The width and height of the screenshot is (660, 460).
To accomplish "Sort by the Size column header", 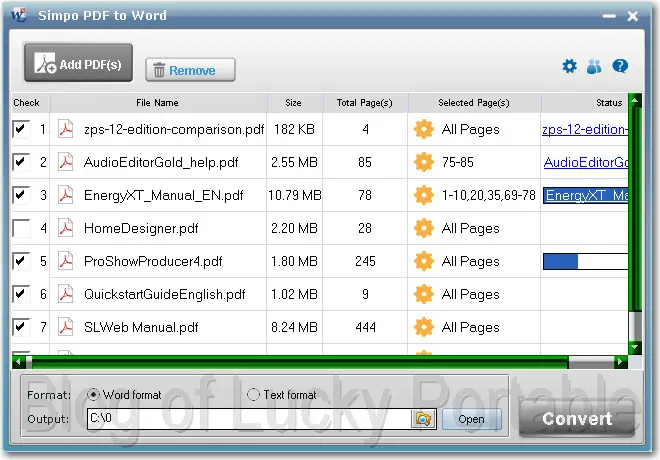I will coord(293,103).
